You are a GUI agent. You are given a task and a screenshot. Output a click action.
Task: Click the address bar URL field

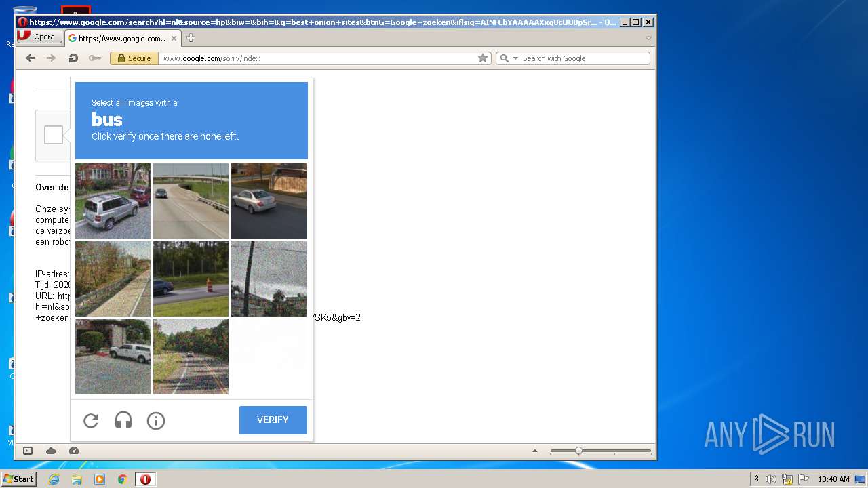point(317,58)
